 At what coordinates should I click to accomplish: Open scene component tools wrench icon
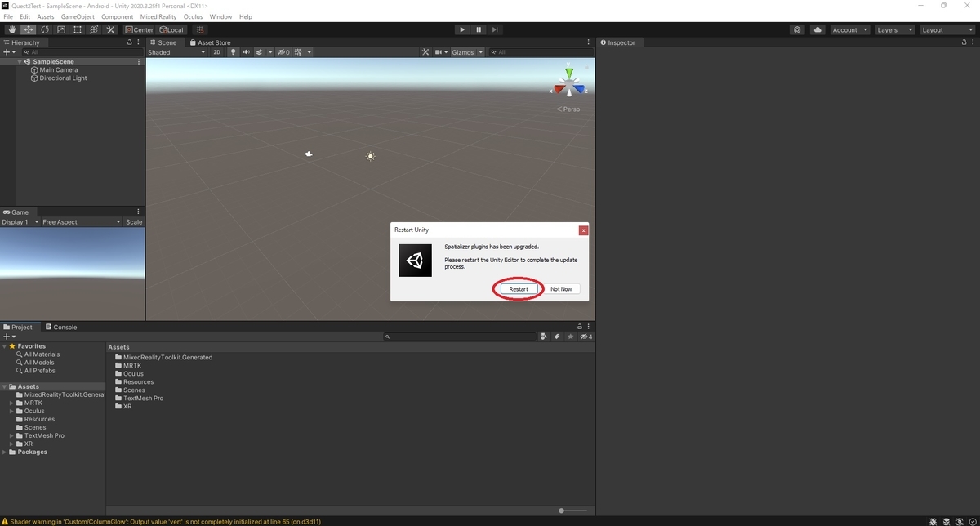425,52
